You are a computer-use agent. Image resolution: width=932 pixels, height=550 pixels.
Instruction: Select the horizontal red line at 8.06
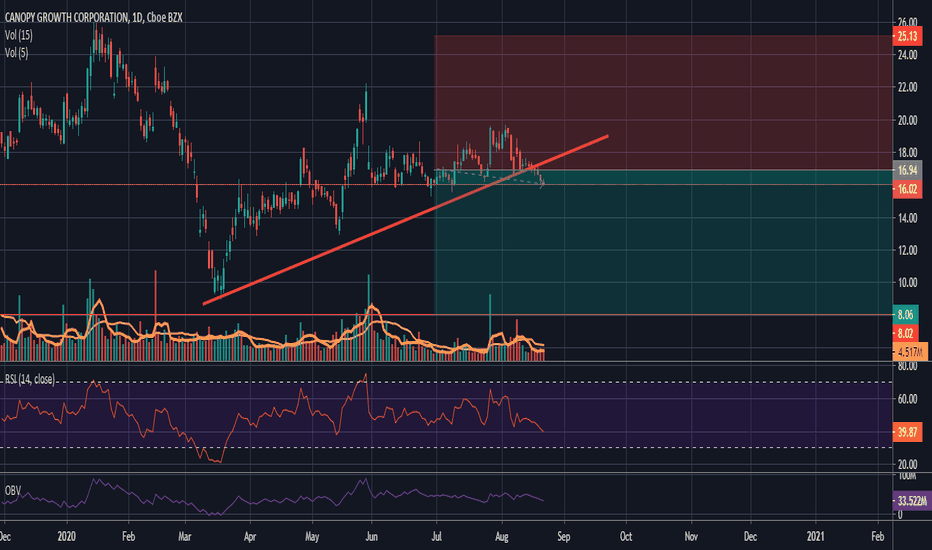446,315
